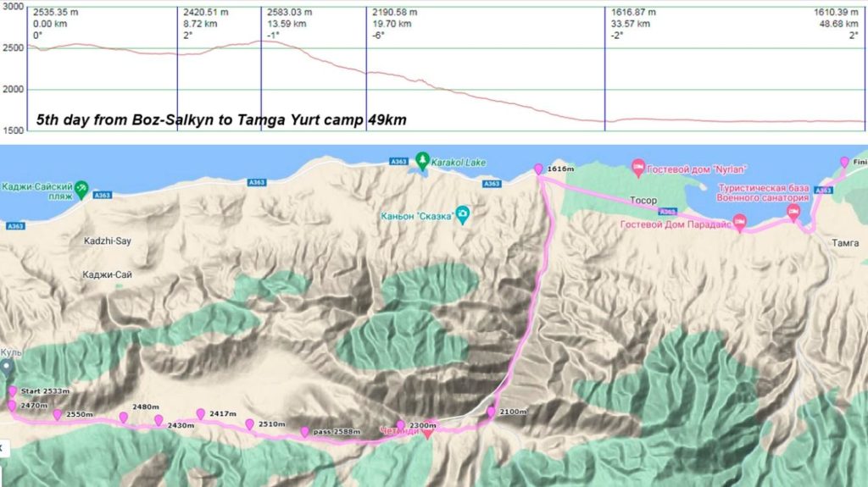Select the 13.59 km profile divider line
The height and width of the screenshot is (487, 868).
pos(261,69)
